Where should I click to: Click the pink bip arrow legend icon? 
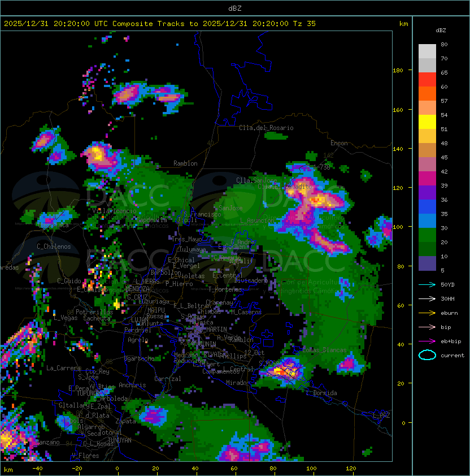pos(427,327)
